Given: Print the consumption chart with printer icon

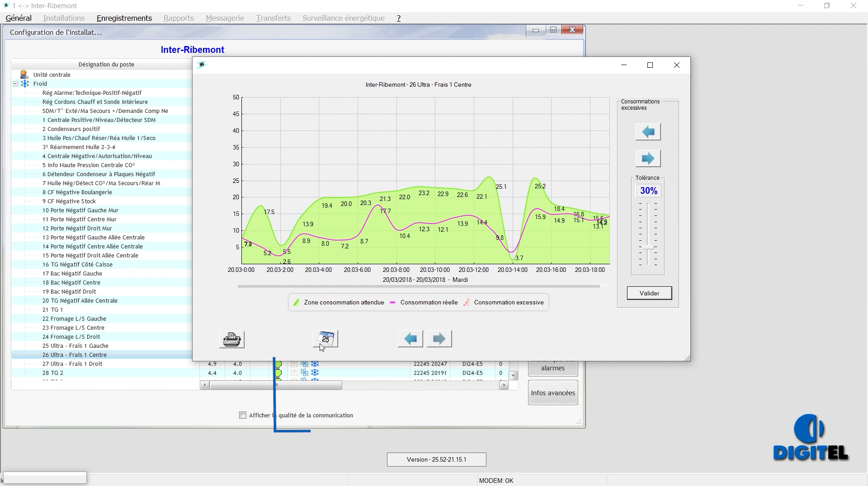Looking at the screenshot, I should tap(232, 339).
